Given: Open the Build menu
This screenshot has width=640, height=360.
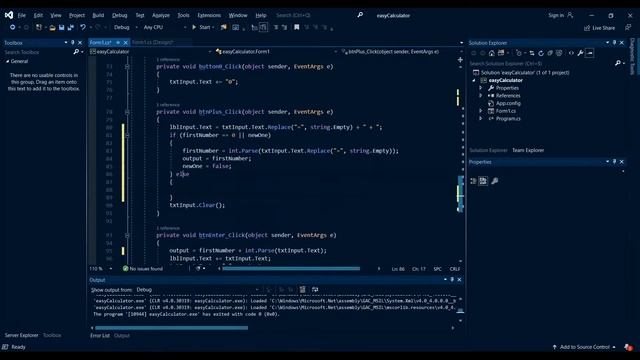Looking at the screenshot, I should (x=98, y=15).
